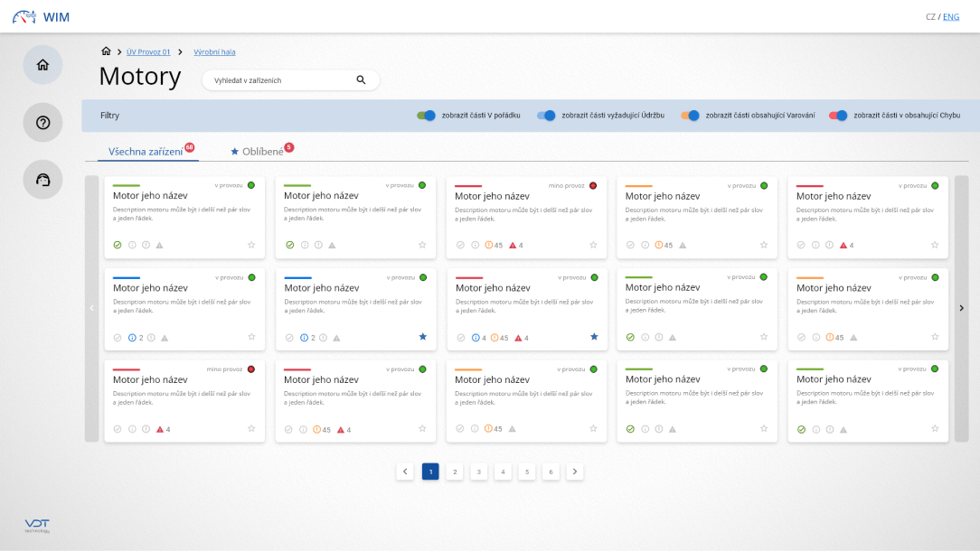Viewport: 980px width, 551px height.
Task: Toggle 'zobrazit části V pořádku' filter
Action: click(x=426, y=116)
